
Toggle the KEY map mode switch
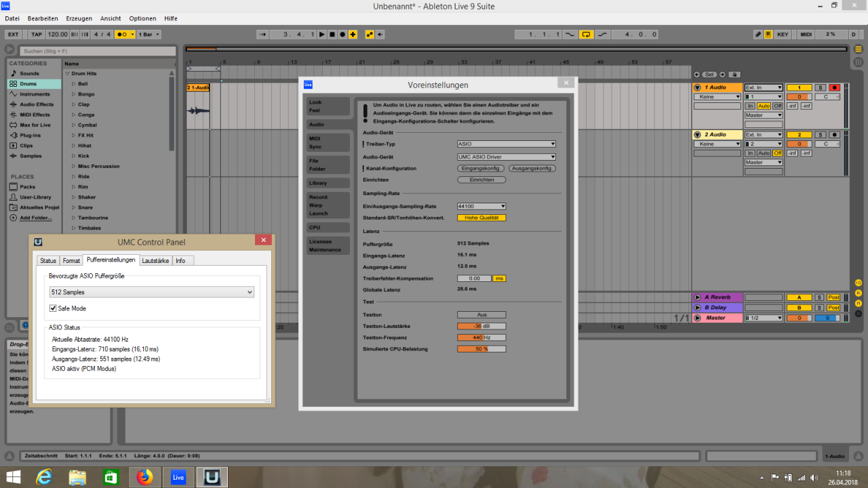[x=783, y=34]
